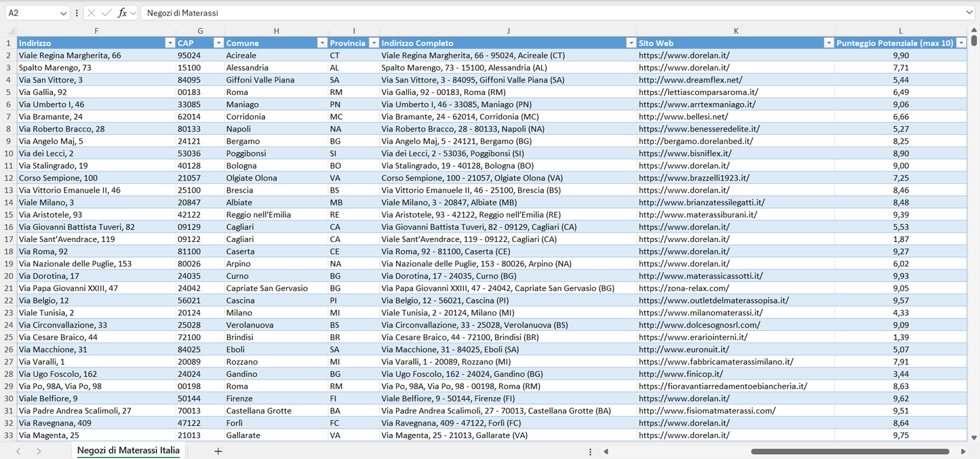Click the Insert Function fx icon
The width and height of the screenshot is (980, 459).
point(122,13)
